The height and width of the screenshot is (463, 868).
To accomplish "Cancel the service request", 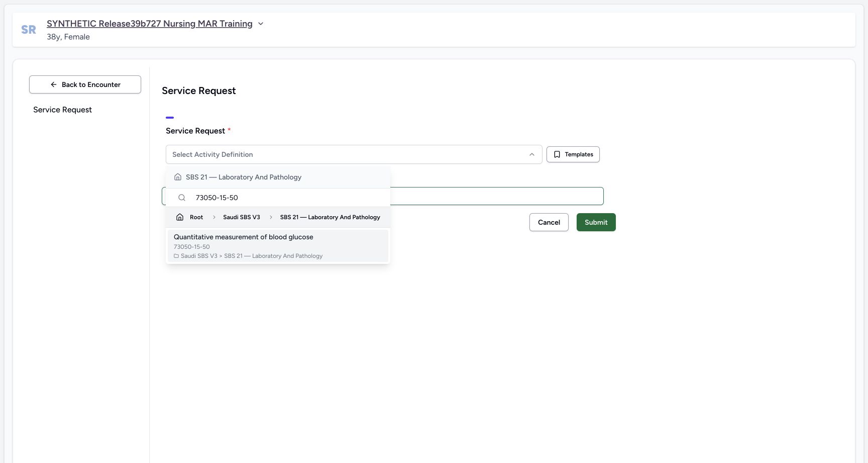I will pyautogui.click(x=549, y=222).
